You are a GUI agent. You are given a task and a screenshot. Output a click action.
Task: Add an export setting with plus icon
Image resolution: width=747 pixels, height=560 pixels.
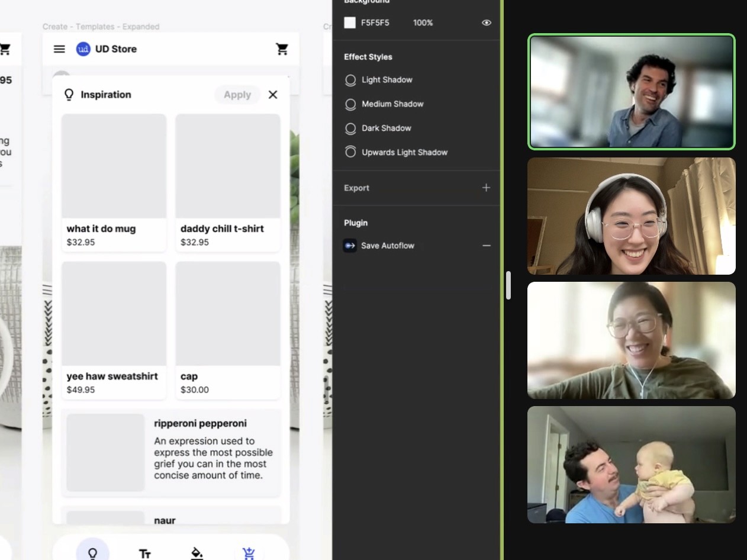[x=486, y=188]
